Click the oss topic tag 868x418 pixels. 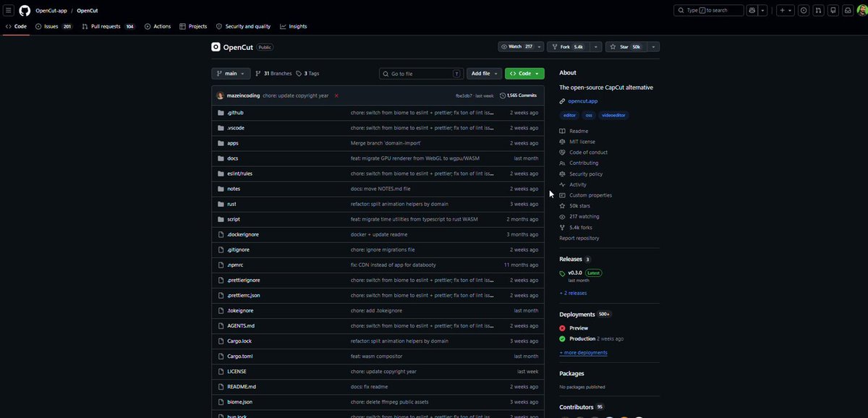click(590, 115)
